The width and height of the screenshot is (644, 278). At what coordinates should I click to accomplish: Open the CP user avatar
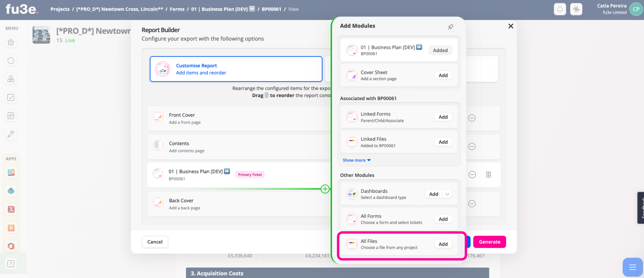[636, 9]
